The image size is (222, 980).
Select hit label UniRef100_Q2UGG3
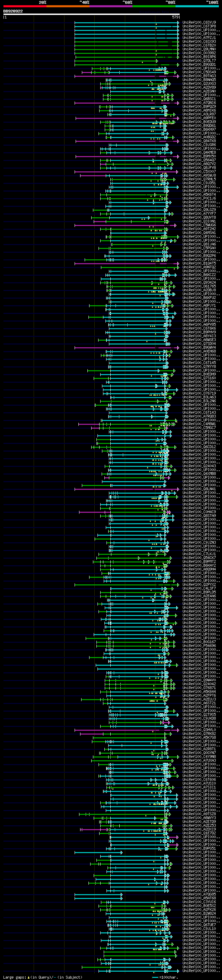pyautogui.click(x=199, y=84)
